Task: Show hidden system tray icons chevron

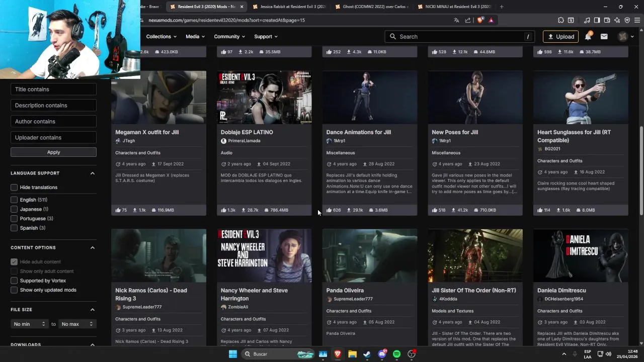Action: pyautogui.click(x=563, y=354)
